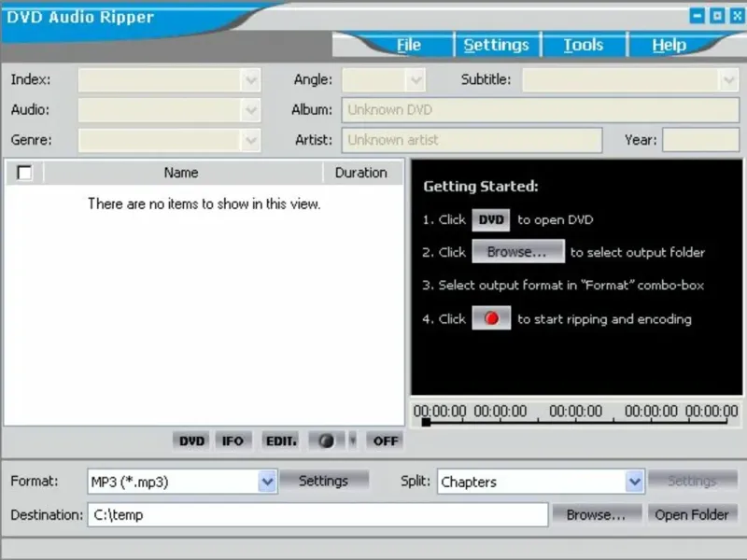Tick the select-all checkbox in list header

(x=24, y=173)
